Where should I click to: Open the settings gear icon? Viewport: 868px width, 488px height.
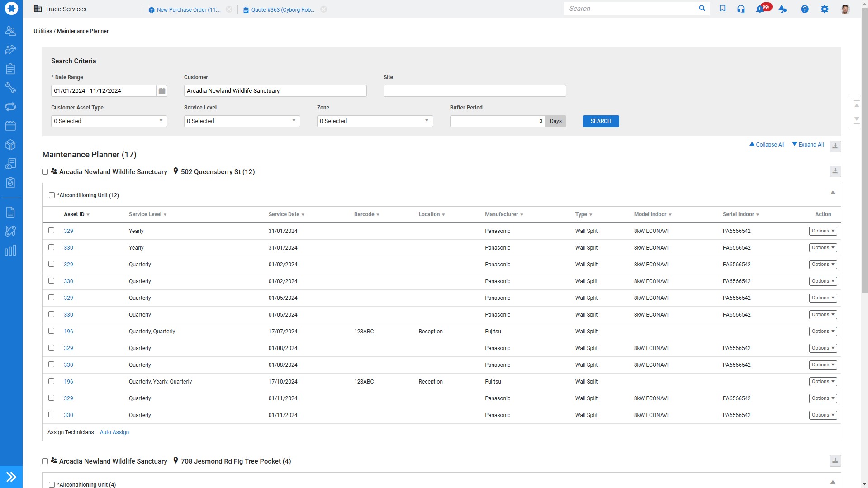825,9
